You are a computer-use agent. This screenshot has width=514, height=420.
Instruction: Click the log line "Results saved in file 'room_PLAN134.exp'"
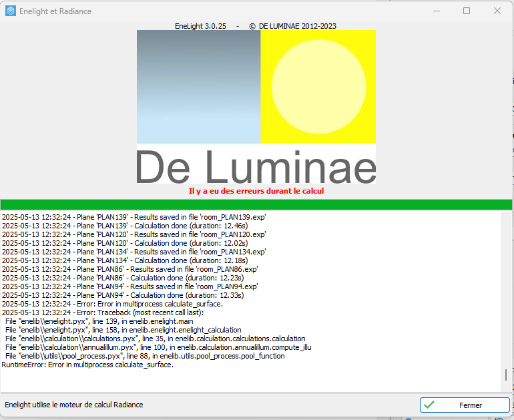click(x=134, y=252)
